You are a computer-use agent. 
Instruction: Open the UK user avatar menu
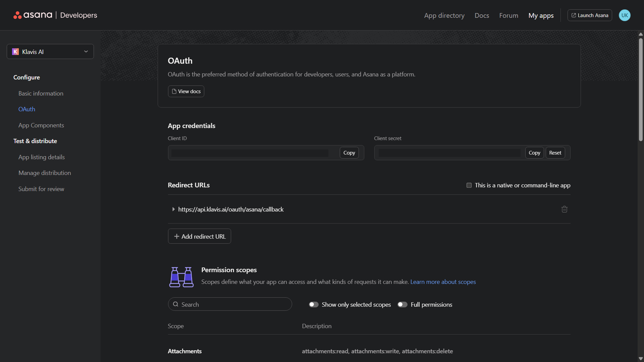click(x=624, y=15)
